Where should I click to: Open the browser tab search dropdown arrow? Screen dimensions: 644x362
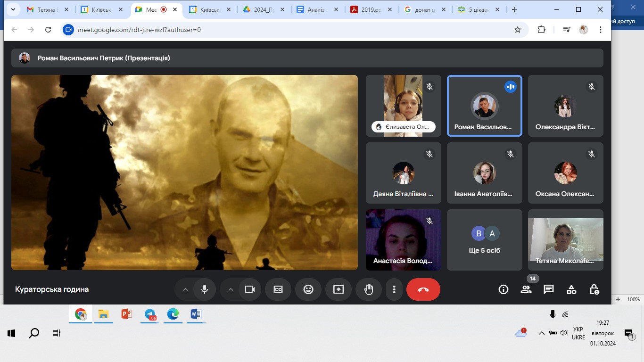click(13, 9)
